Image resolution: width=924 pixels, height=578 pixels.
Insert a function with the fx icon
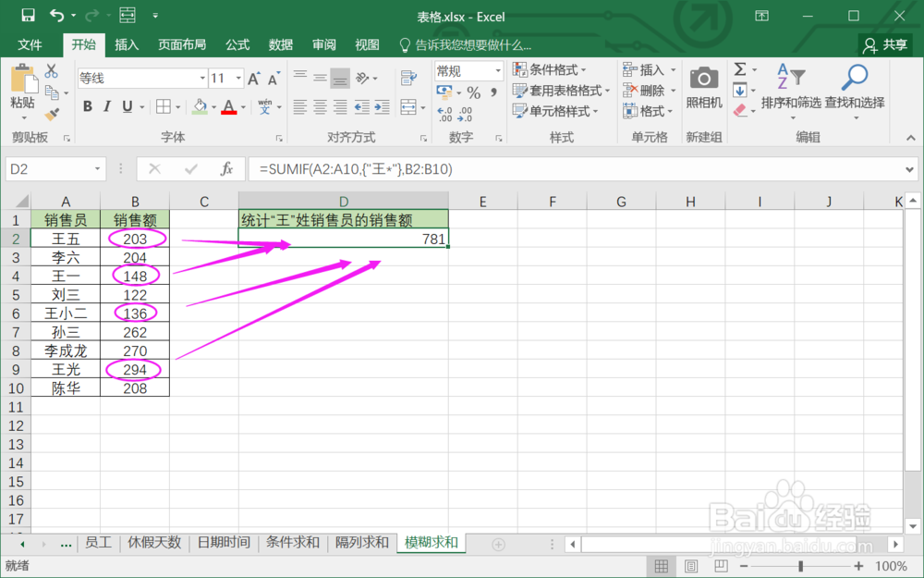227,169
